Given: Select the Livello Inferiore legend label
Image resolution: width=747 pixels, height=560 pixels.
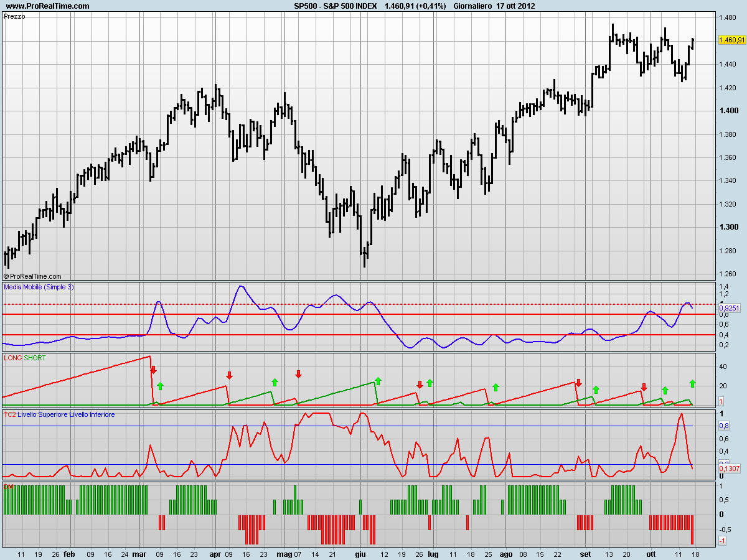Looking at the screenshot, I should (x=92, y=414).
